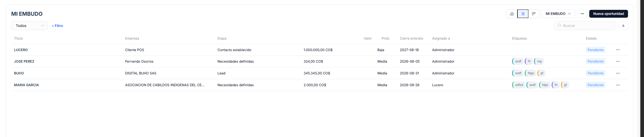Select the DIGITAL BUHO SAS company cell

click(141, 73)
